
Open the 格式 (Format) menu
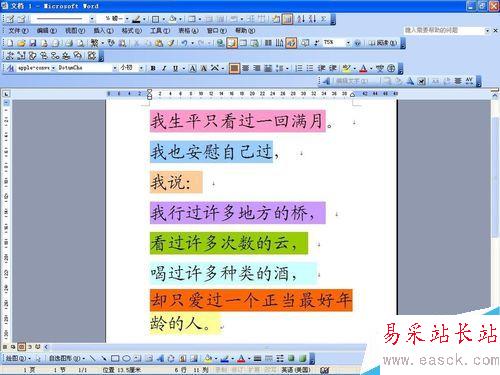tap(132, 31)
